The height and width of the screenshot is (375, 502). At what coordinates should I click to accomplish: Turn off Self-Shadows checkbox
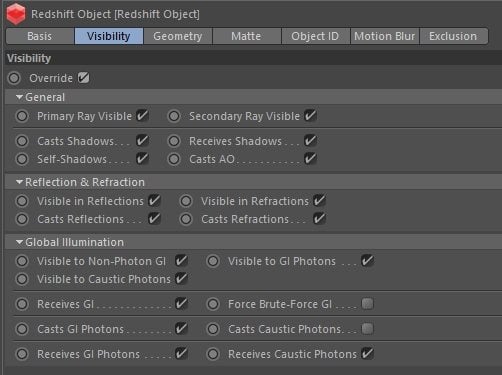pyautogui.click(x=142, y=159)
